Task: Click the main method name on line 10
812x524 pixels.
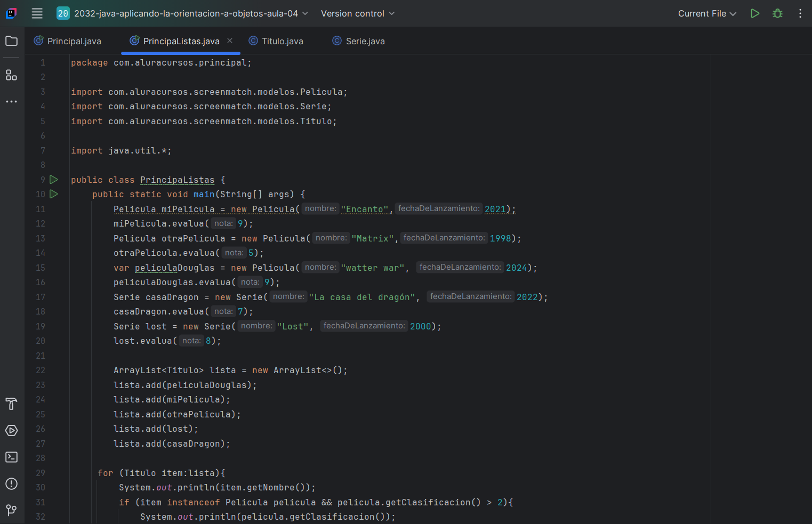Action: (x=204, y=195)
